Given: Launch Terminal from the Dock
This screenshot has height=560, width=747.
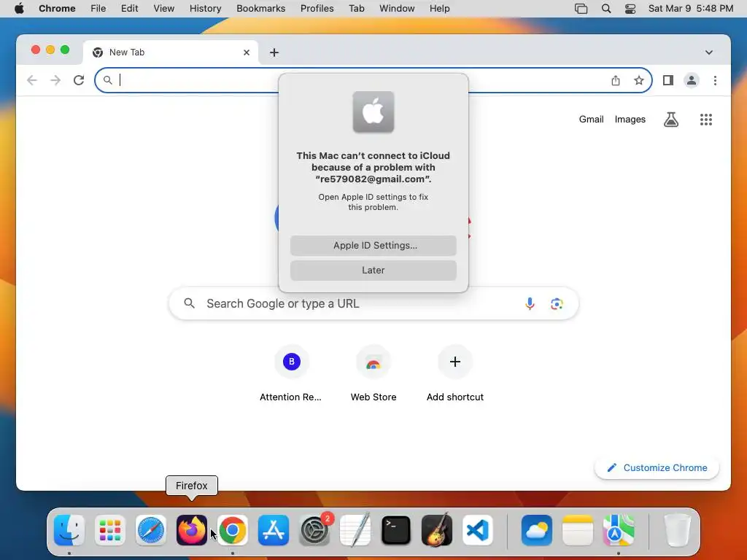Looking at the screenshot, I should pyautogui.click(x=396, y=530).
